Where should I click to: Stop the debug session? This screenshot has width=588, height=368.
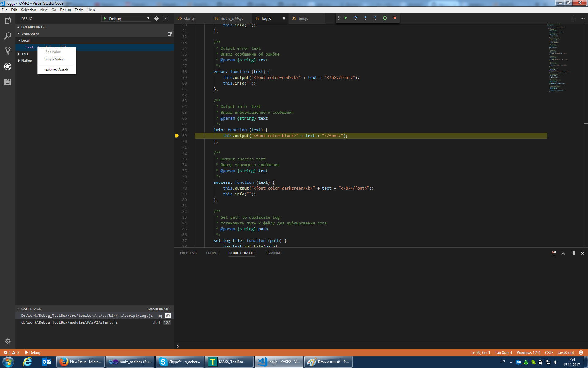tap(394, 18)
